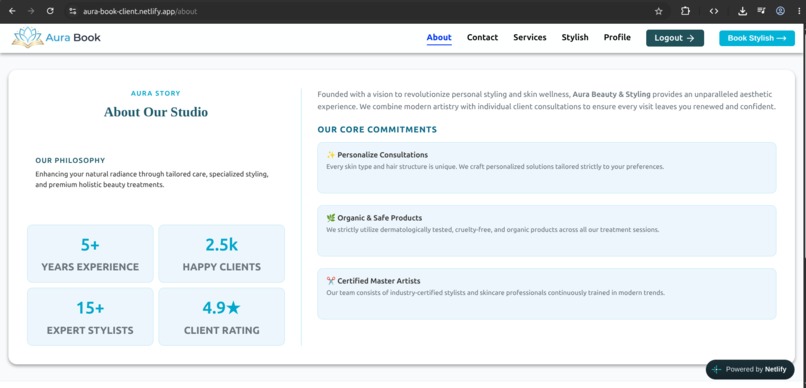806x388 pixels.
Task: Click the text 'We strictly utilize dermatologically tested'
Action: point(389,230)
